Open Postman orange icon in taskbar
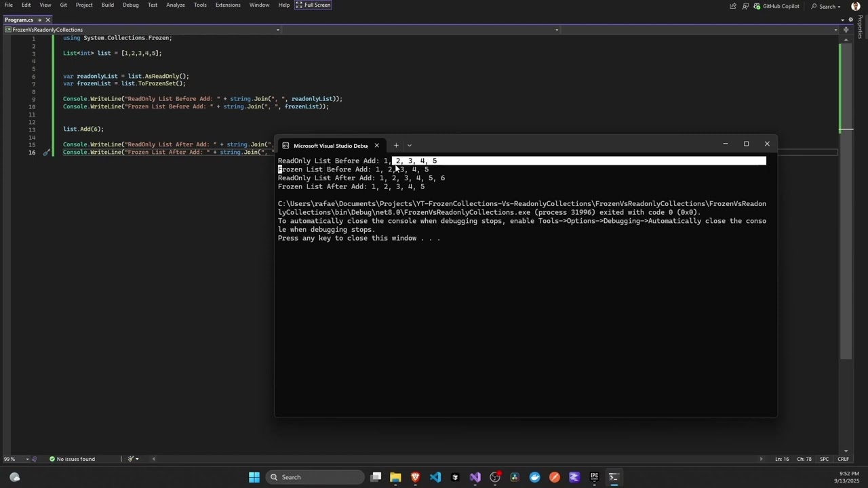The width and height of the screenshot is (868, 488). point(554,477)
